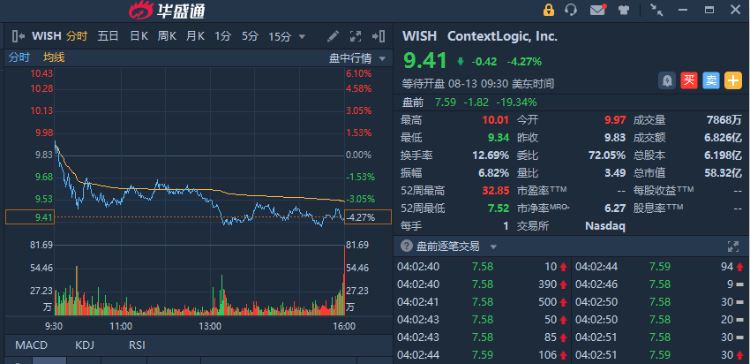Viewport: 750px width, 364px height.
Task: Expand chart to fullscreen icon
Action: (355, 36)
